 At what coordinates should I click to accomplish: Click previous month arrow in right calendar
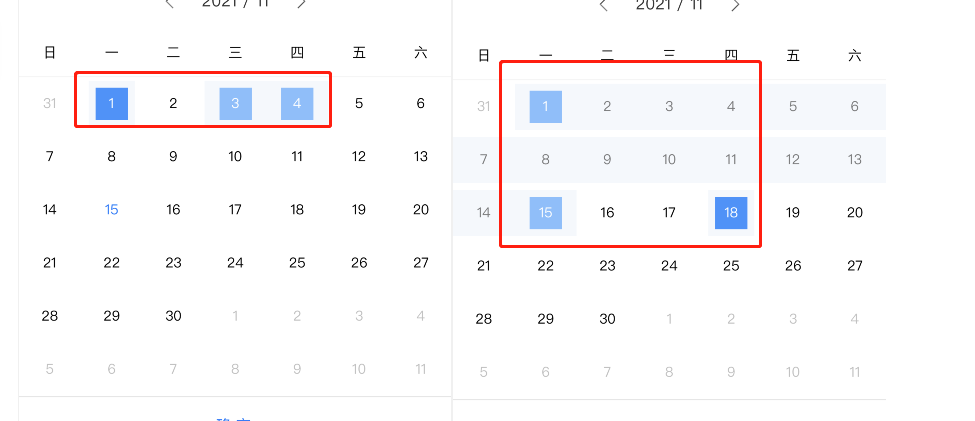pyautogui.click(x=603, y=5)
